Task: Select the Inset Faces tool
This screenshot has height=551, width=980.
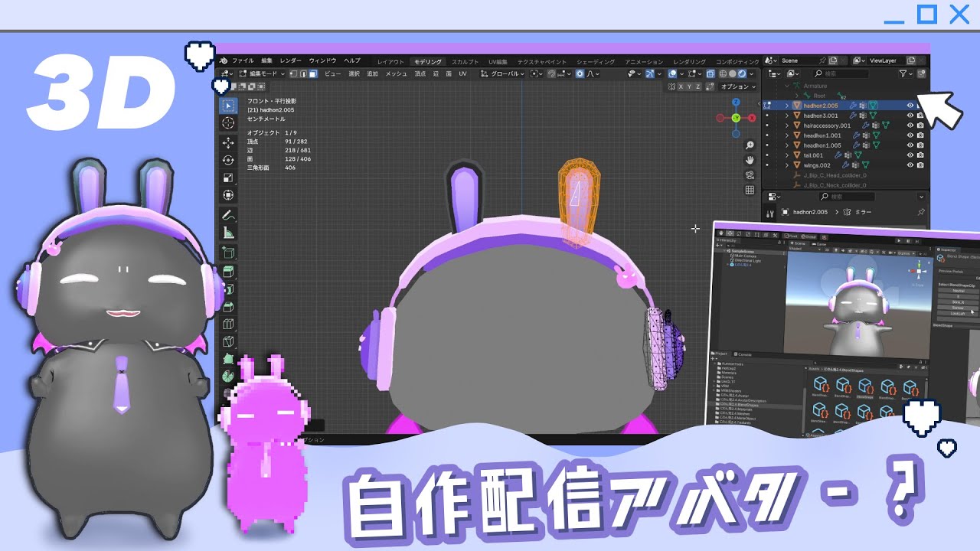Action: (228, 289)
